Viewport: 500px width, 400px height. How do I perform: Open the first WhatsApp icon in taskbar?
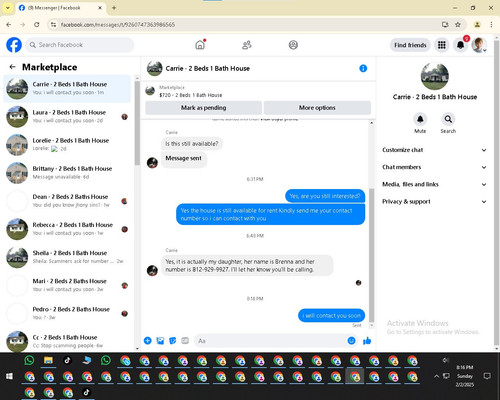click(x=29, y=360)
